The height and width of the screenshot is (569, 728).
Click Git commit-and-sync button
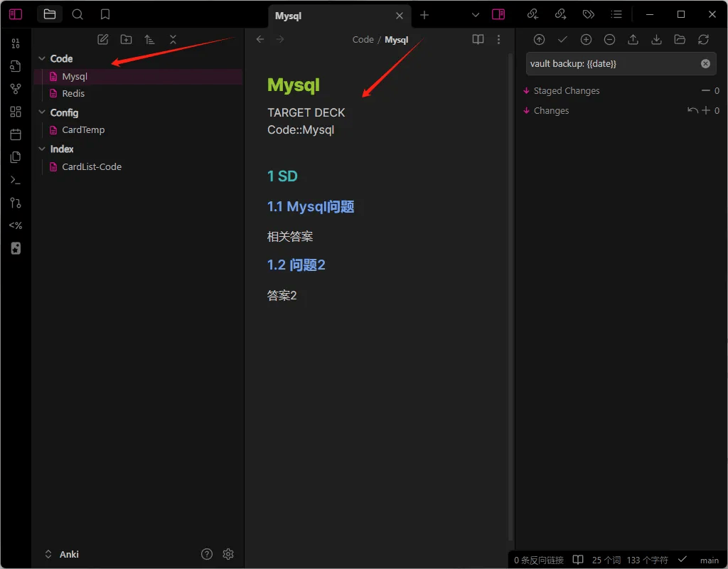coord(539,40)
